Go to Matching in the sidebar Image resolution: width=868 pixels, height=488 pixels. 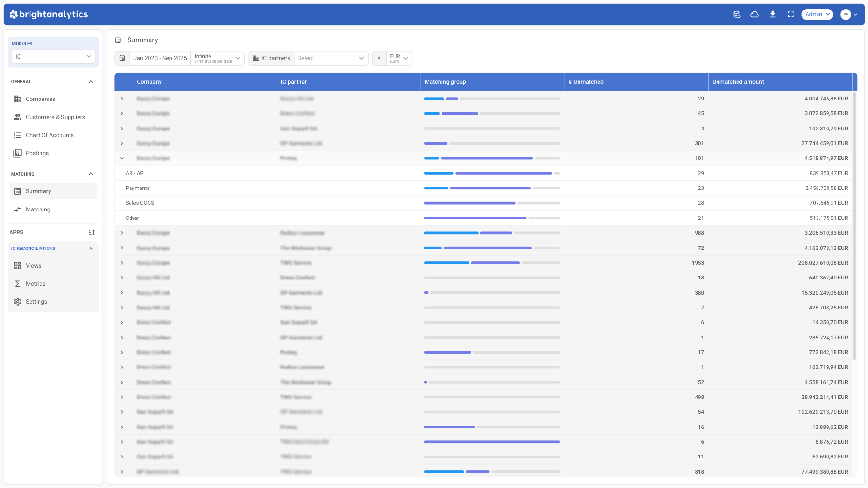coord(38,209)
